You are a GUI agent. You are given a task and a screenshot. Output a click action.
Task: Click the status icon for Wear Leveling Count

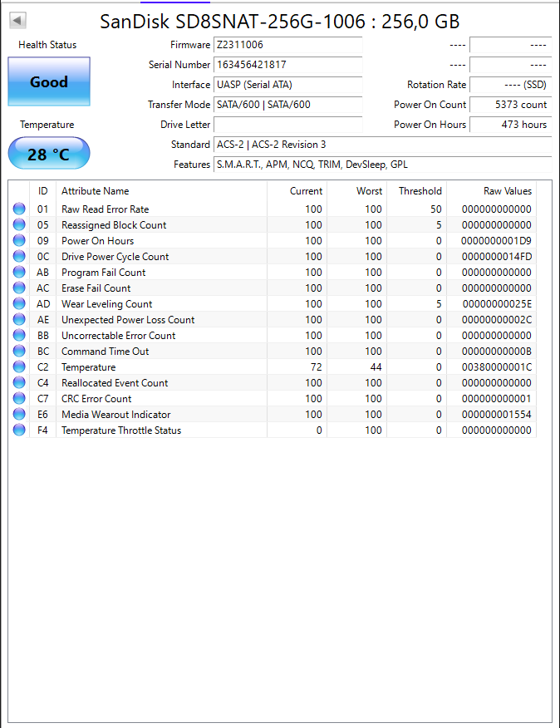19,303
